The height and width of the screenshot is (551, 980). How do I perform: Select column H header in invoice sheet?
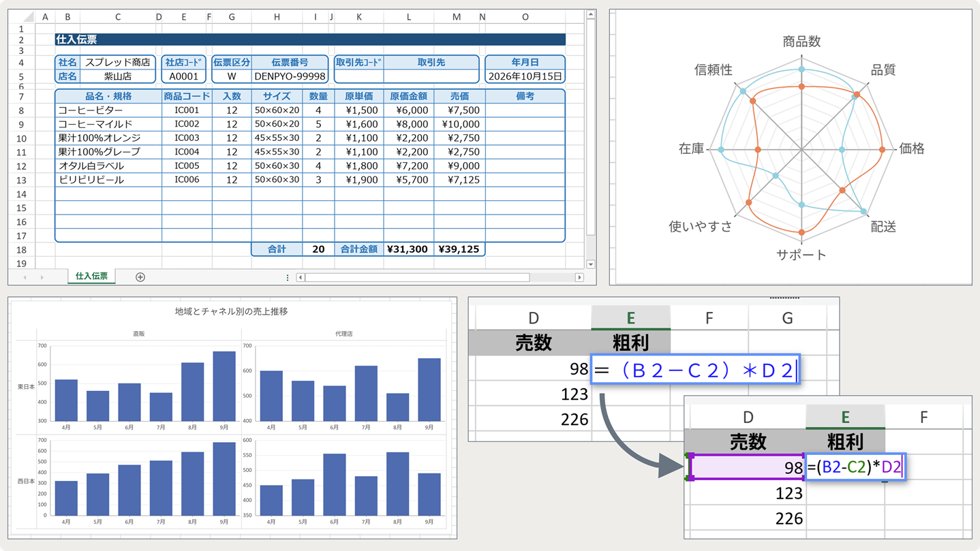click(x=277, y=17)
